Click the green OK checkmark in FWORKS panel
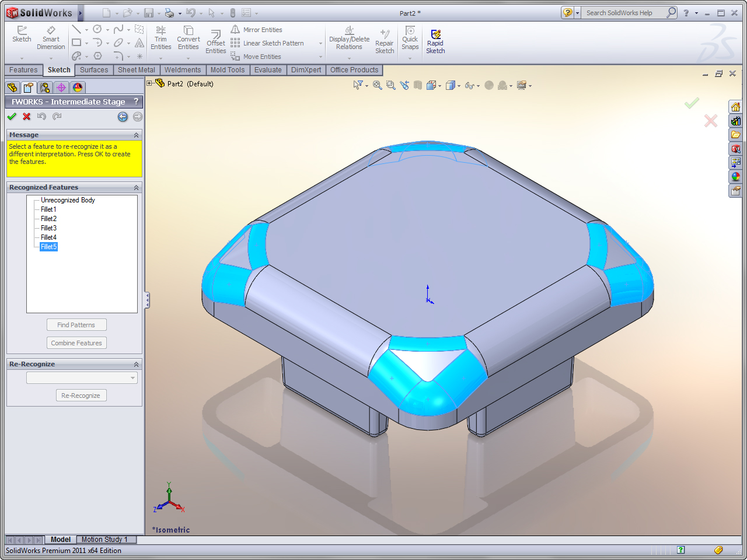747x560 pixels. pos(12,117)
